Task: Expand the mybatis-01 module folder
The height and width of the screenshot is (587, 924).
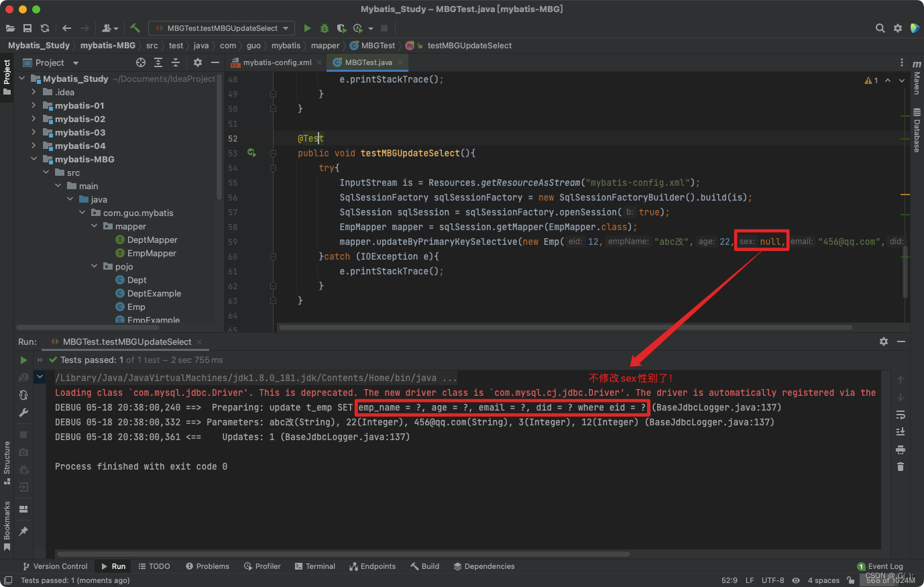Action: [x=34, y=105]
